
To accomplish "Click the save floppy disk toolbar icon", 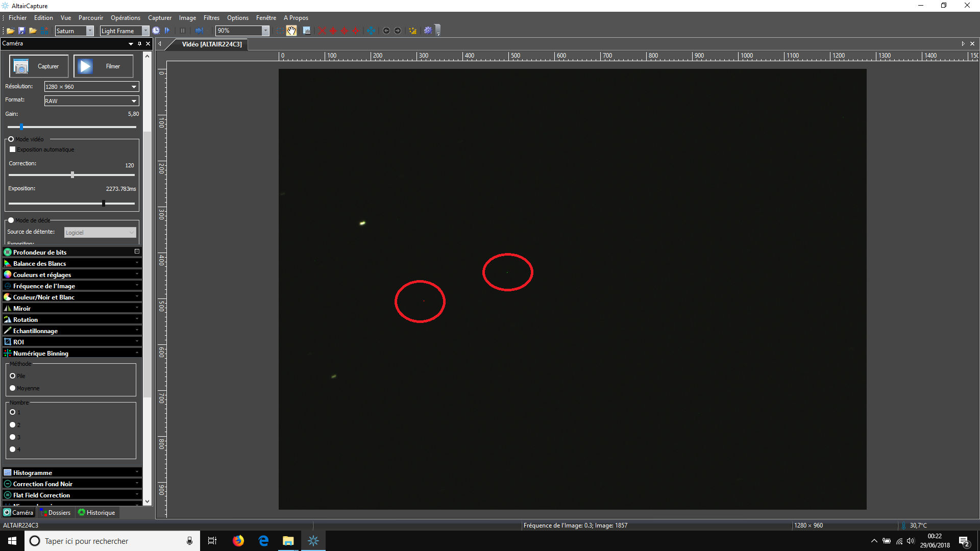I will point(21,31).
